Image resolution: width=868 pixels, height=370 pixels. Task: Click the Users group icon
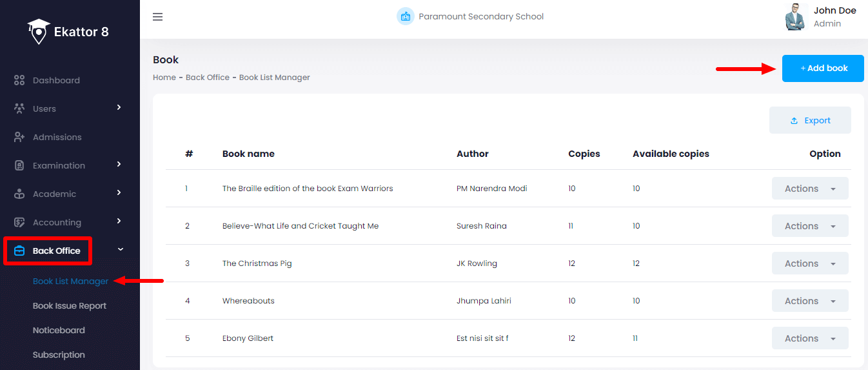tap(19, 108)
